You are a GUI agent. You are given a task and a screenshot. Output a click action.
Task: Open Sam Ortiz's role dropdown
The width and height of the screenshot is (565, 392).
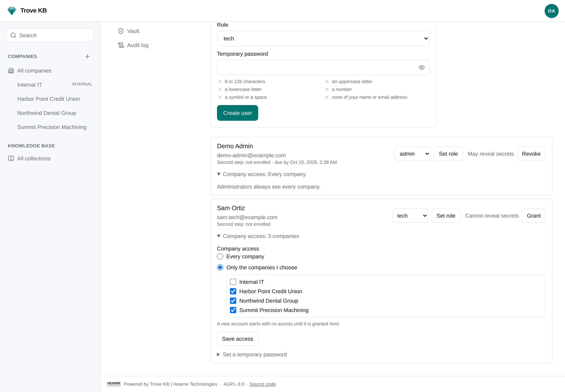tap(410, 216)
